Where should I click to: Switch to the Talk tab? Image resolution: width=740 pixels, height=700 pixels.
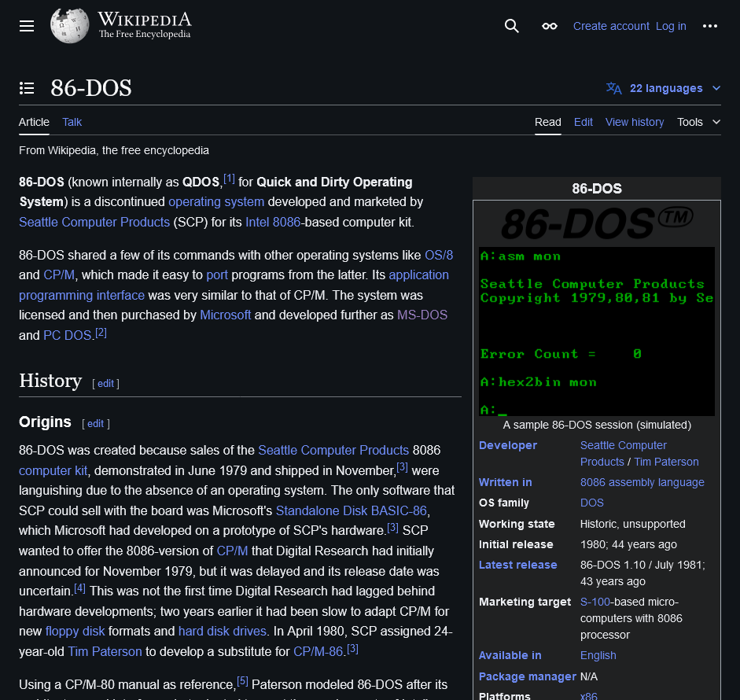[x=72, y=122]
